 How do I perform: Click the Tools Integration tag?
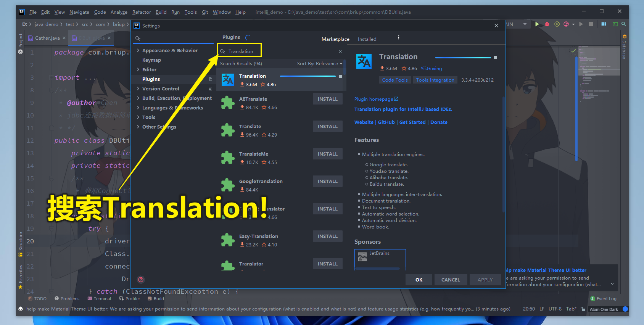pos(435,80)
